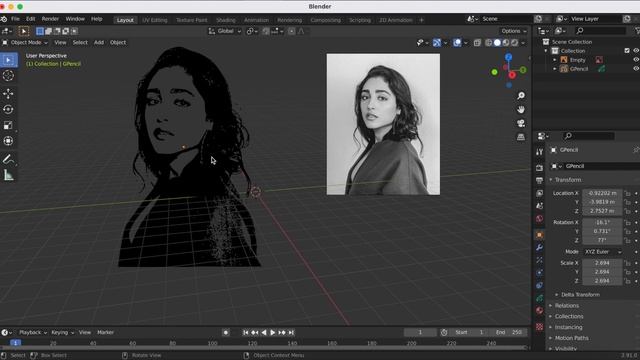Hide the Empty object via eye icon
Screen dimensions: 640x360
636,60
